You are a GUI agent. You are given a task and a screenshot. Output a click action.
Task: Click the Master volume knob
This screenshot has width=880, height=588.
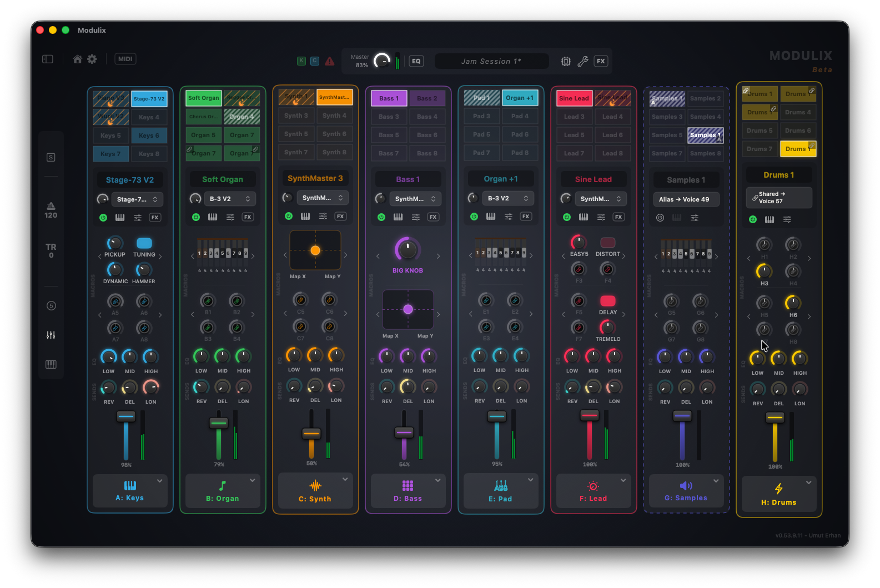click(x=382, y=61)
